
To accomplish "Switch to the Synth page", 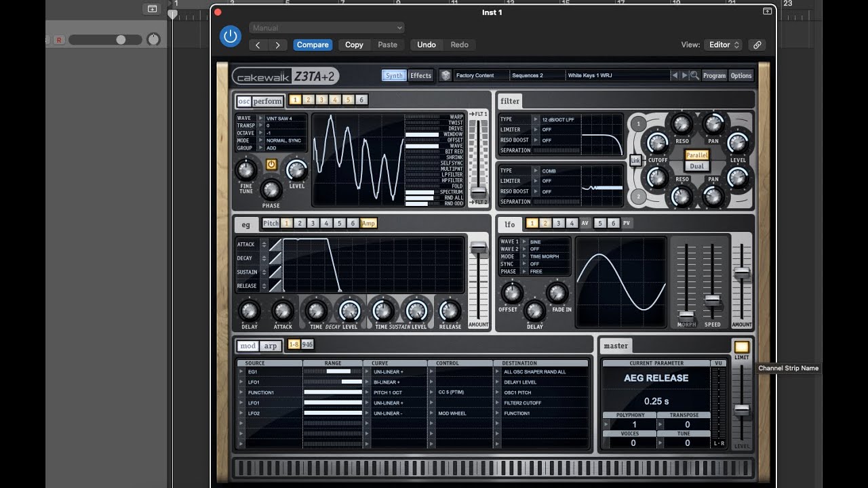I will coord(394,75).
